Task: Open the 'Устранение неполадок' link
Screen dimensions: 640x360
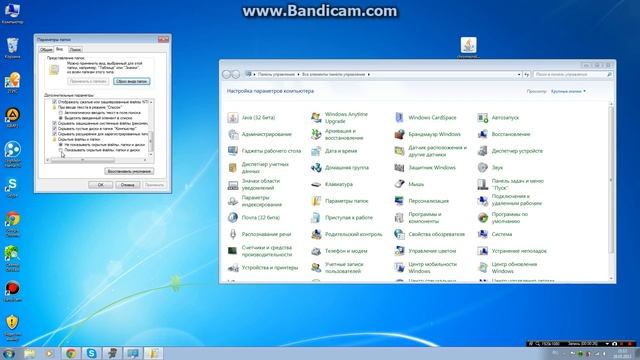Action: click(x=519, y=251)
